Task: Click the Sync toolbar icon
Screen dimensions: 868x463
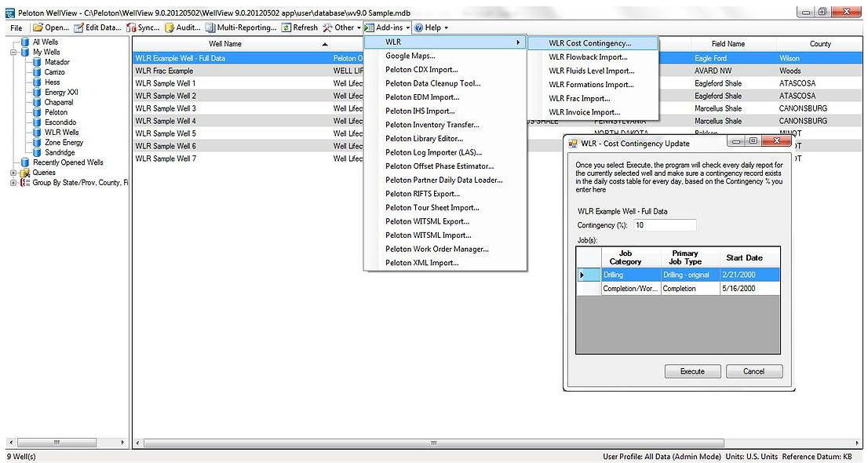Action: pyautogui.click(x=131, y=27)
